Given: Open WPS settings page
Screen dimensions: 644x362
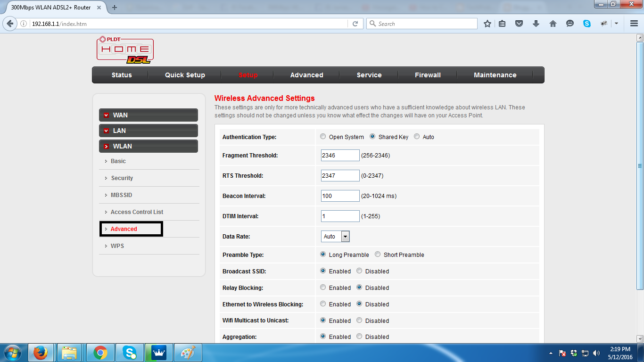Looking at the screenshot, I should point(117,246).
